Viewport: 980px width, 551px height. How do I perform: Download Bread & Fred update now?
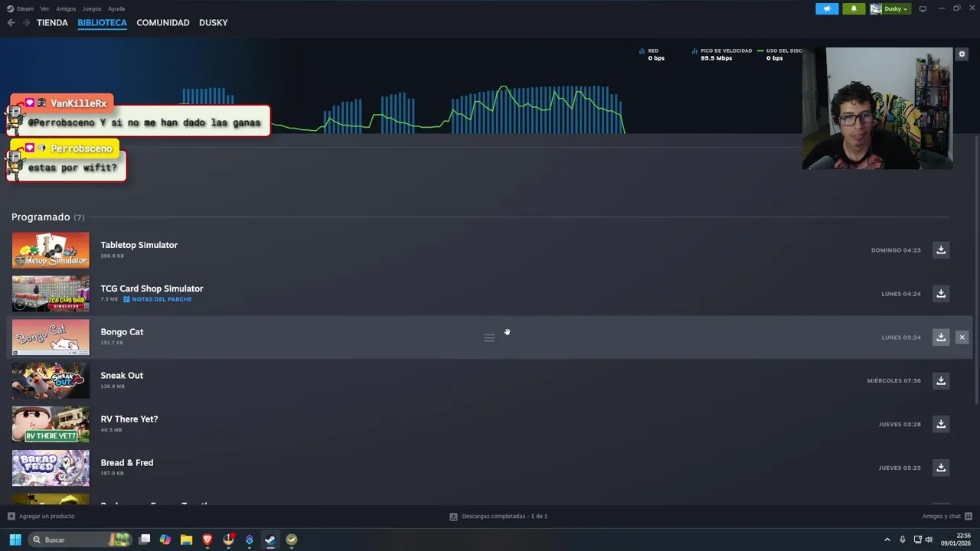[x=941, y=468]
